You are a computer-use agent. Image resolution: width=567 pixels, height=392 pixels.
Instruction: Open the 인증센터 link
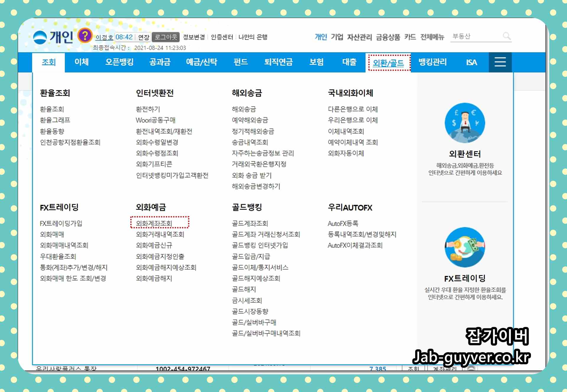[222, 37]
